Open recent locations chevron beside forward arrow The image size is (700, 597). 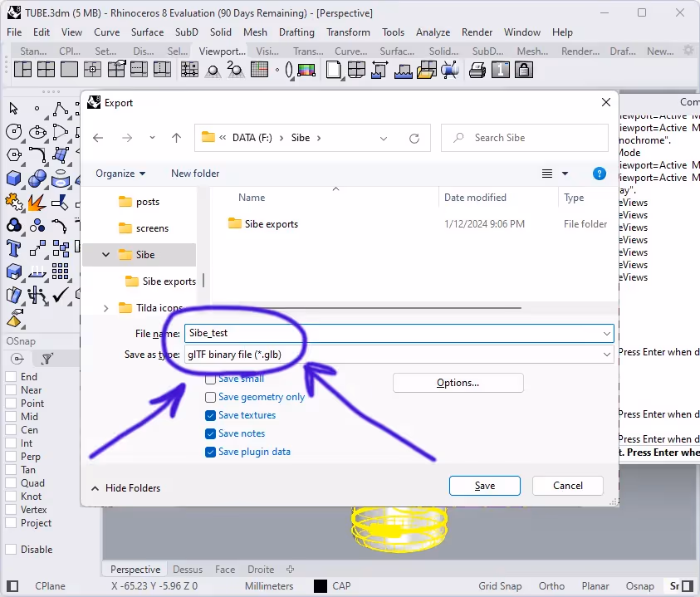pos(152,138)
